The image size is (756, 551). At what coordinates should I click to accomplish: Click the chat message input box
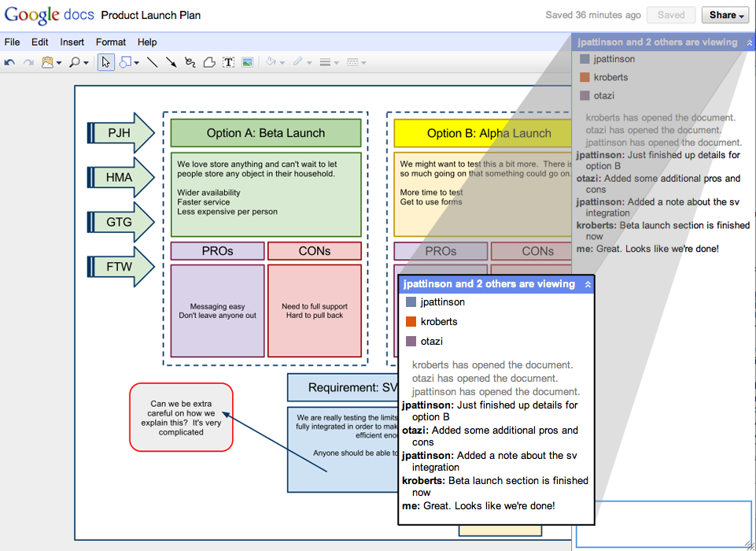tap(663, 523)
